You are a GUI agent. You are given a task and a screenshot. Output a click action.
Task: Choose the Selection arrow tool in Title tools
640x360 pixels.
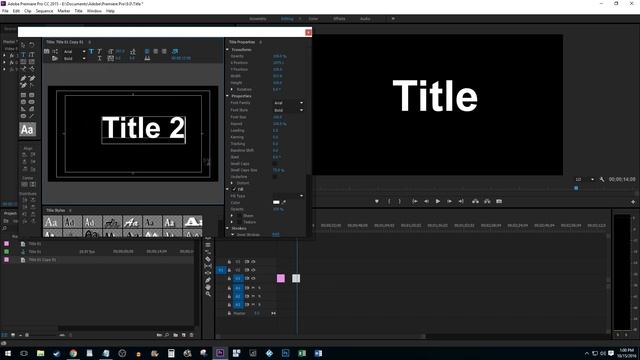[x=23, y=45]
